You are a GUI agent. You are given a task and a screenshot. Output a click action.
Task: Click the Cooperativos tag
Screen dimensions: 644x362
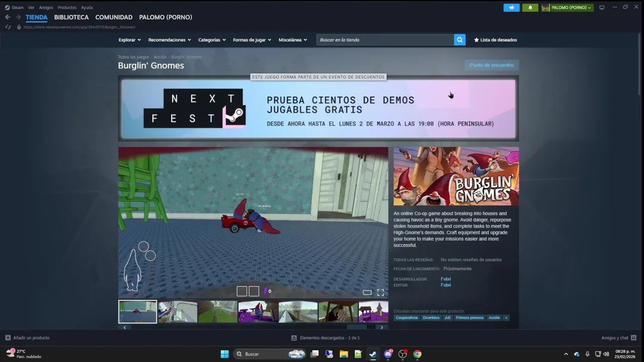(407, 318)
